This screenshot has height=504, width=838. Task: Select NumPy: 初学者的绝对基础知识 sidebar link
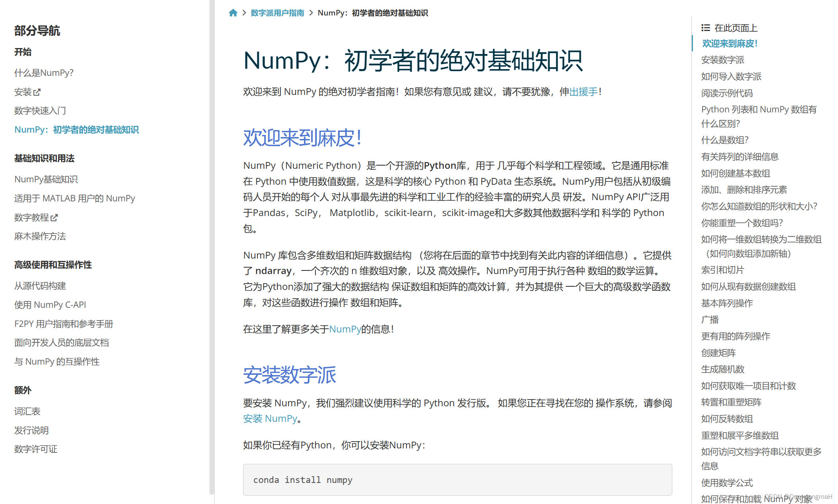77,129
